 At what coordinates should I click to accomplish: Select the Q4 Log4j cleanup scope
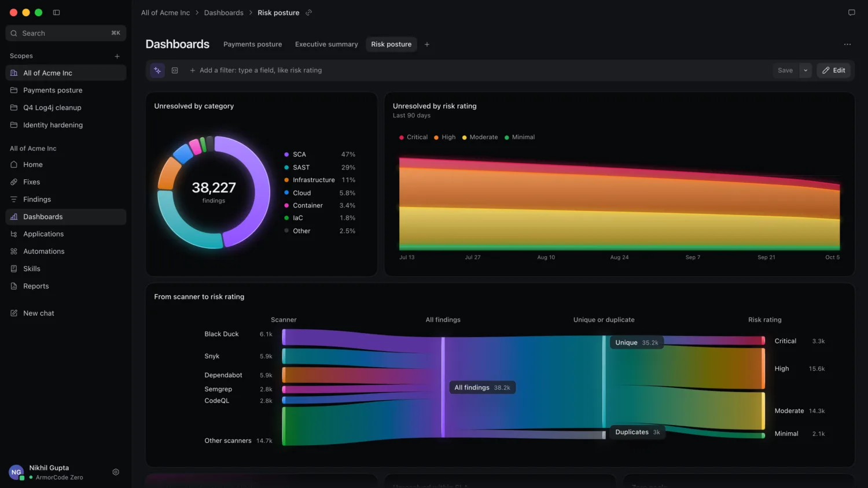pyautogui.click(x=66, y=108)
